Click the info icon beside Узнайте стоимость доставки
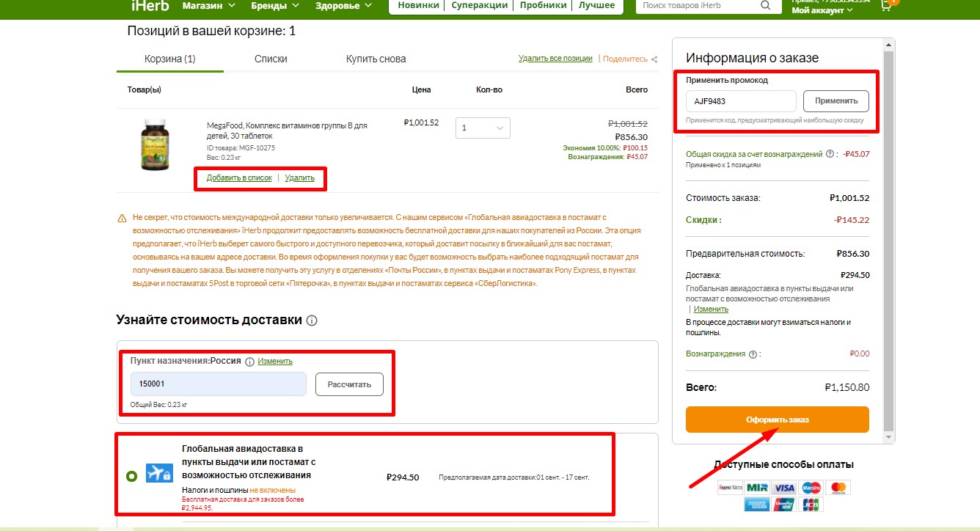 click(312, 321)
